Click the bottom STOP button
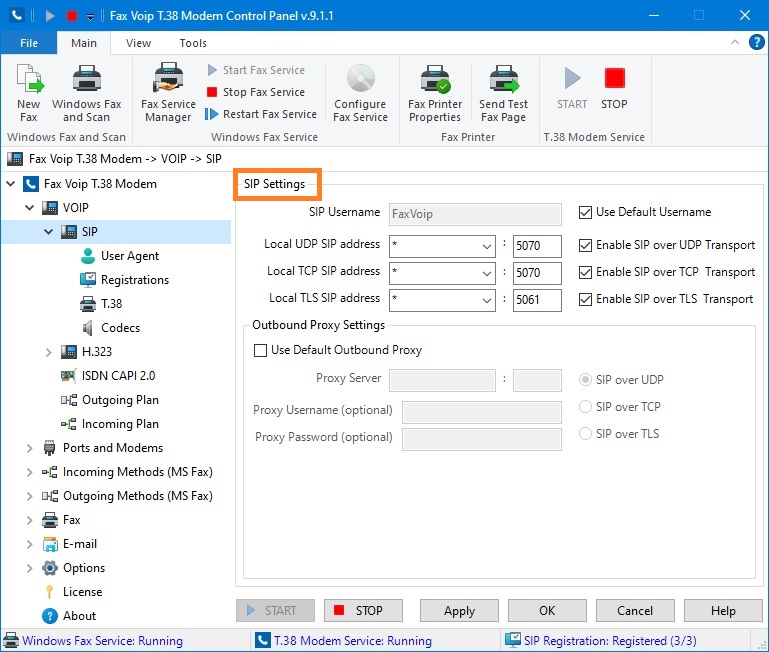Screen dimensions: 769x652 coord(363,611)
